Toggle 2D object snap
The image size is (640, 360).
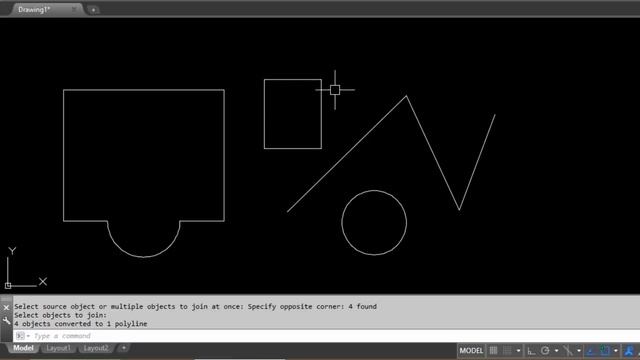[605, 351]
